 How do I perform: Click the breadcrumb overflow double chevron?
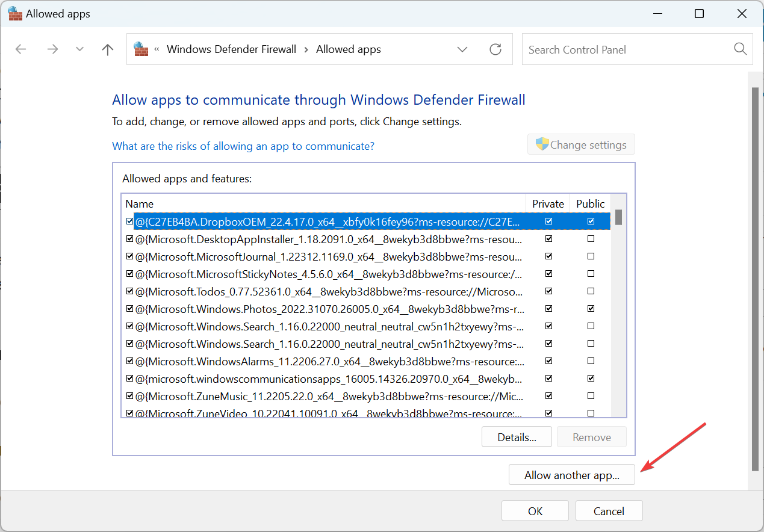(157, 49)
